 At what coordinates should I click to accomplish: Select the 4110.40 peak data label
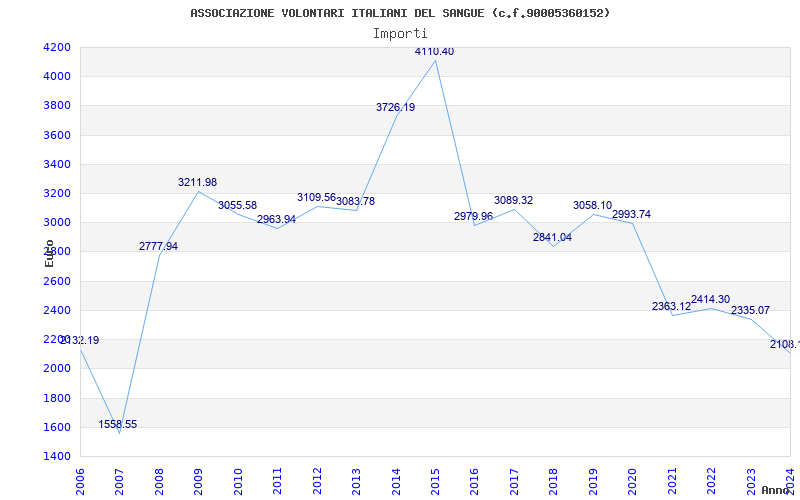click(x=434, y=52)
